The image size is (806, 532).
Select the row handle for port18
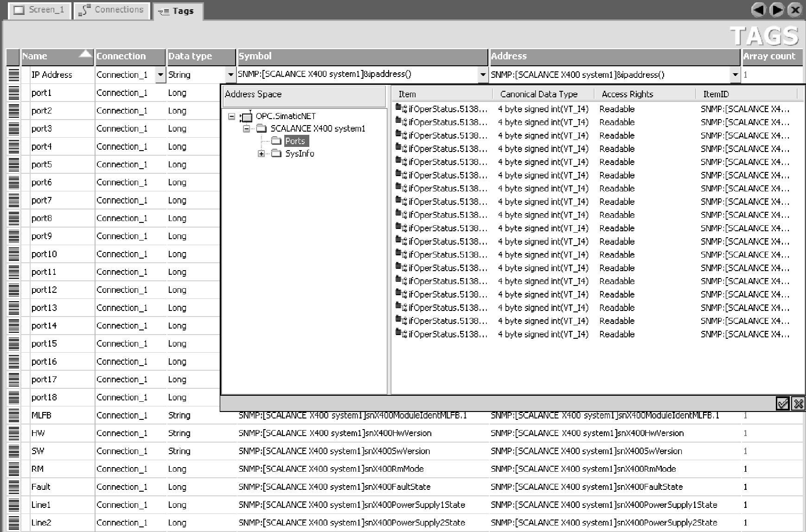[14, 397]
